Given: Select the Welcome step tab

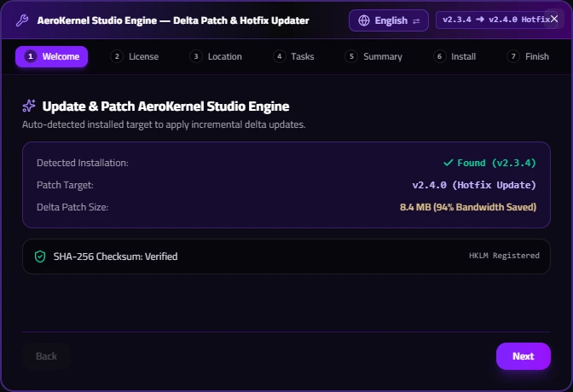Looking at the screenshot, I should click(51, 56).
